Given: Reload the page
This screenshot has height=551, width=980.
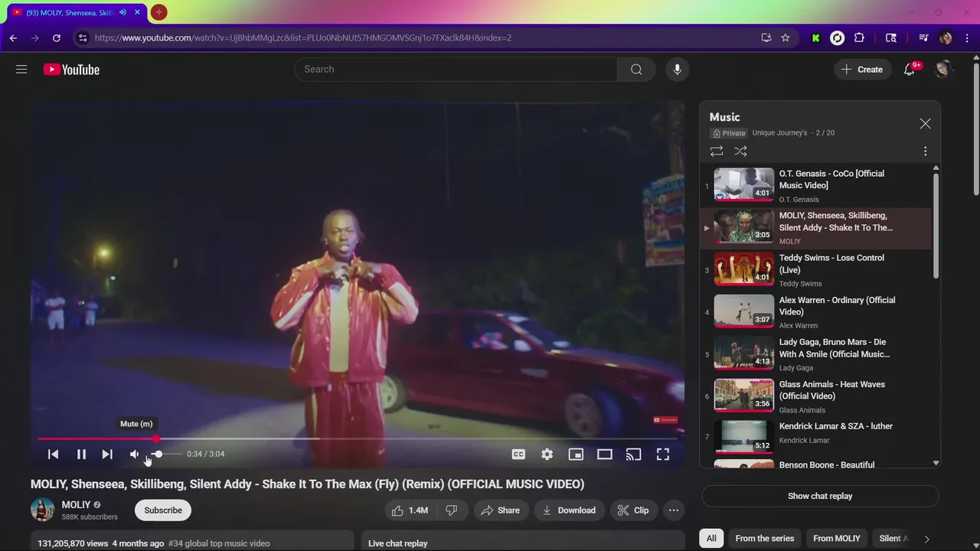Looking at the screenshot, I should [57, 37].
